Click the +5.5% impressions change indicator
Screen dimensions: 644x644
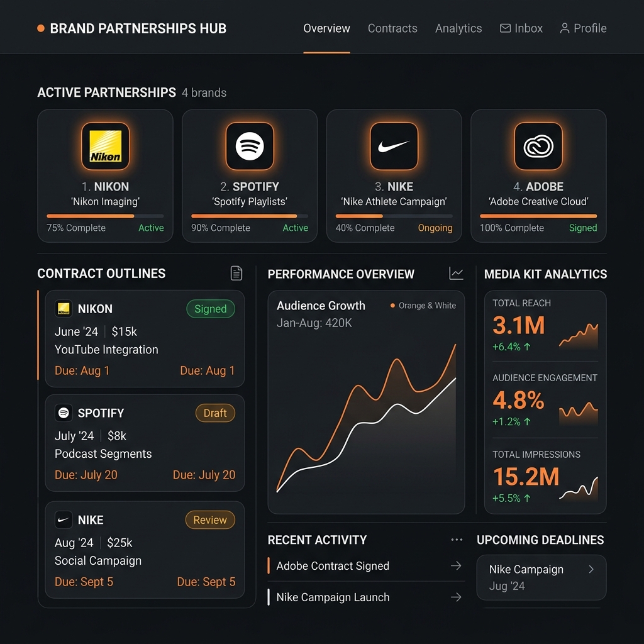(x=511, y=498)
